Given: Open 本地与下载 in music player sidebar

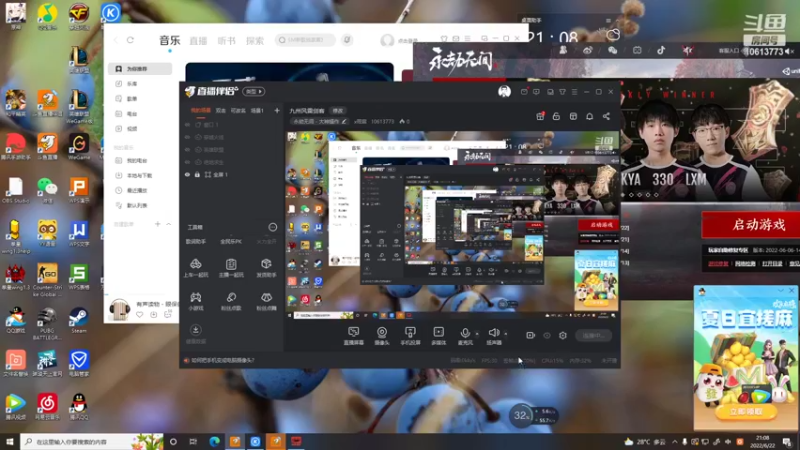Looking at the screenshot, I should (140, 176).
